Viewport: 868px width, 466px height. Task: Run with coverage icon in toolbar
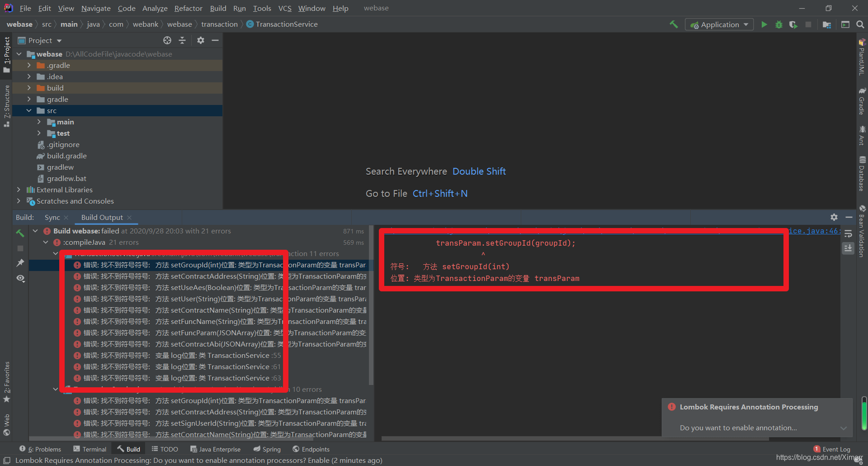coord(793,24)
